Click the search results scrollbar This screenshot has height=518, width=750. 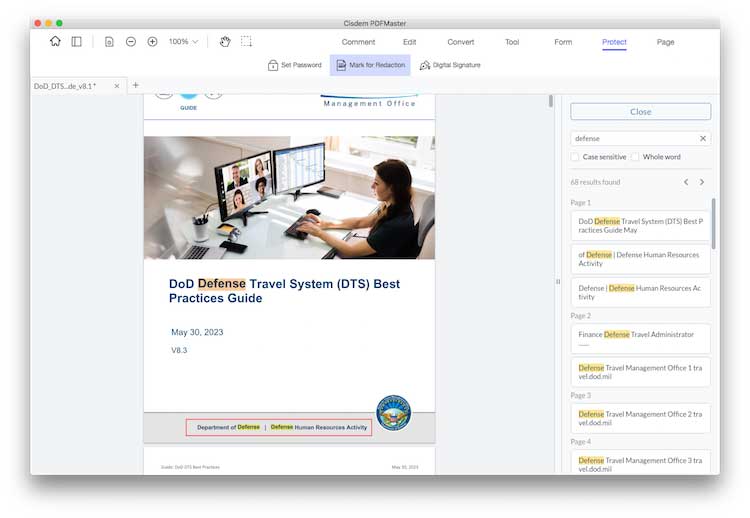pyautogui.click(x=714, y=223)
